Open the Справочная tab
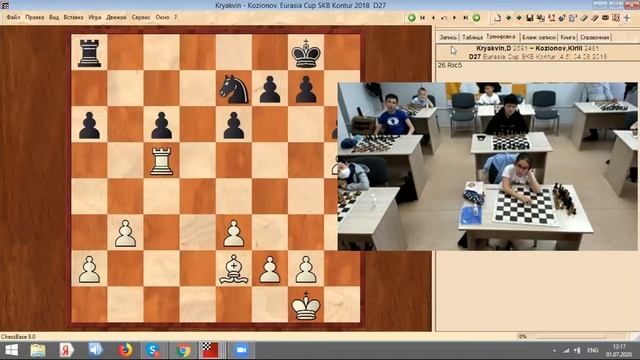The width and height of the screenshot is (640, 360). [595, 37]
